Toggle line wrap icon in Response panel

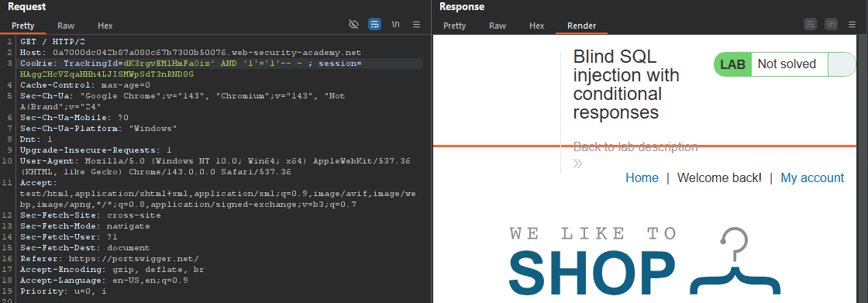point(810,24)
